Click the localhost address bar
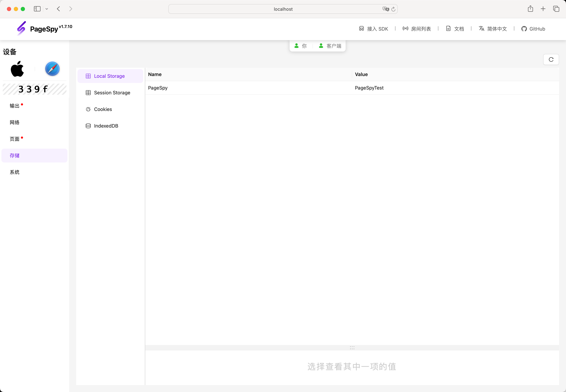566x392 pixels. pos(283,9)
